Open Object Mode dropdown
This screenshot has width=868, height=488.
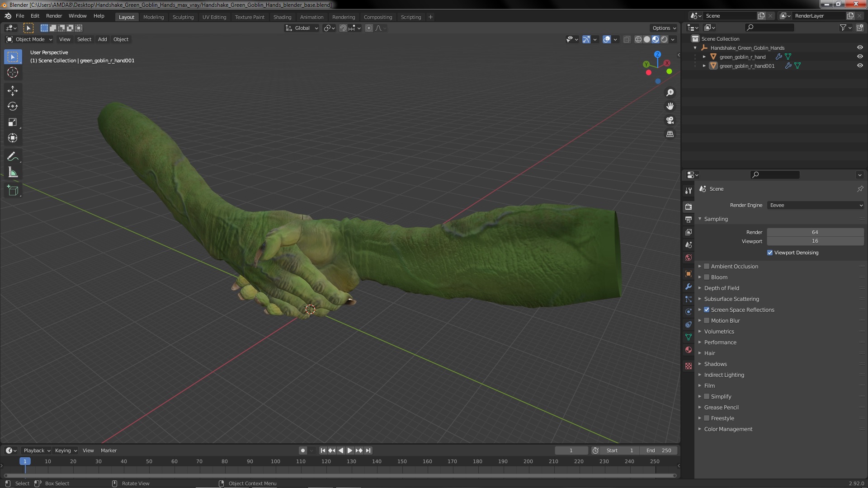click(29, 39)
